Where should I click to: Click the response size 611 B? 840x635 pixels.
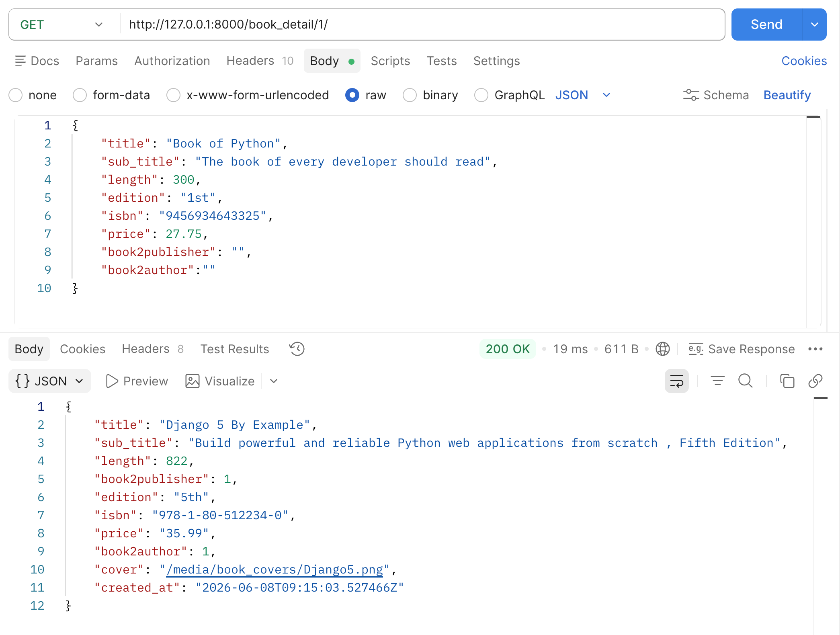[x=621, y=349]
